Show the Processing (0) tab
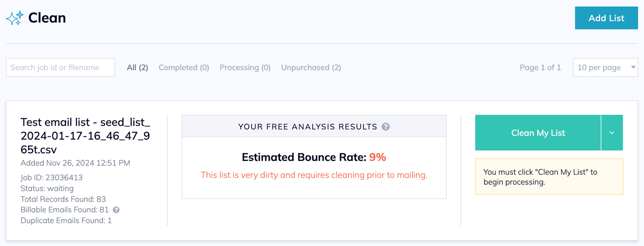Viewport: 644px width, 246px height. coord(245,67)
